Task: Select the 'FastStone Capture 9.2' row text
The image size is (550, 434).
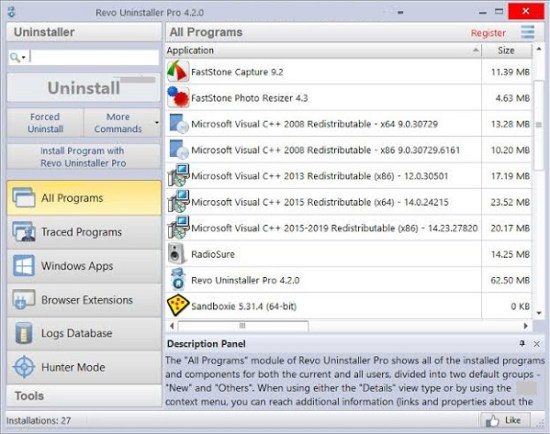Action: pos(237,72)
